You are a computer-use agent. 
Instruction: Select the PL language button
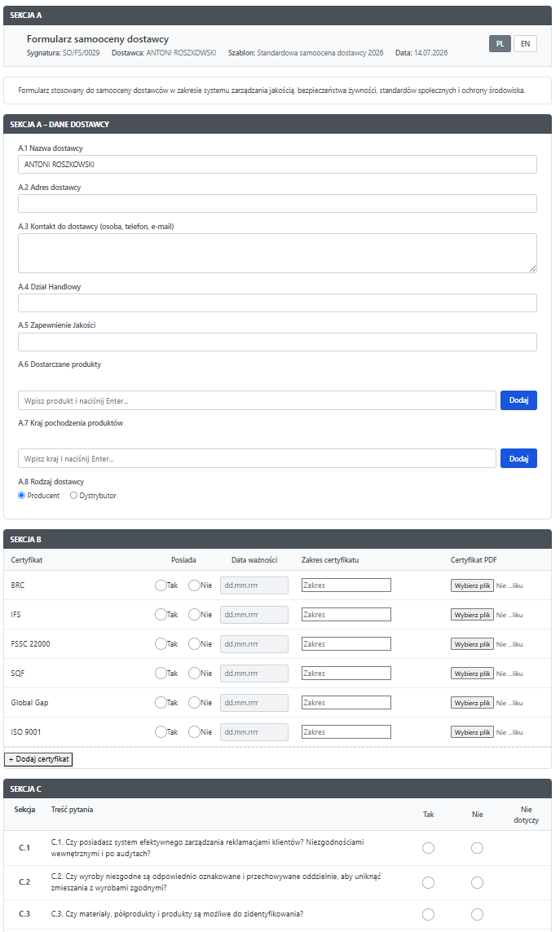500,44
